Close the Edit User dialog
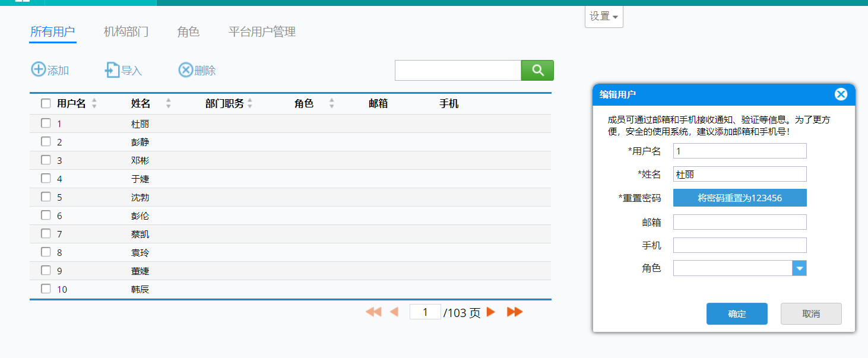The width and height of the screenshot is (868, 358). click(x=841, y=94)
